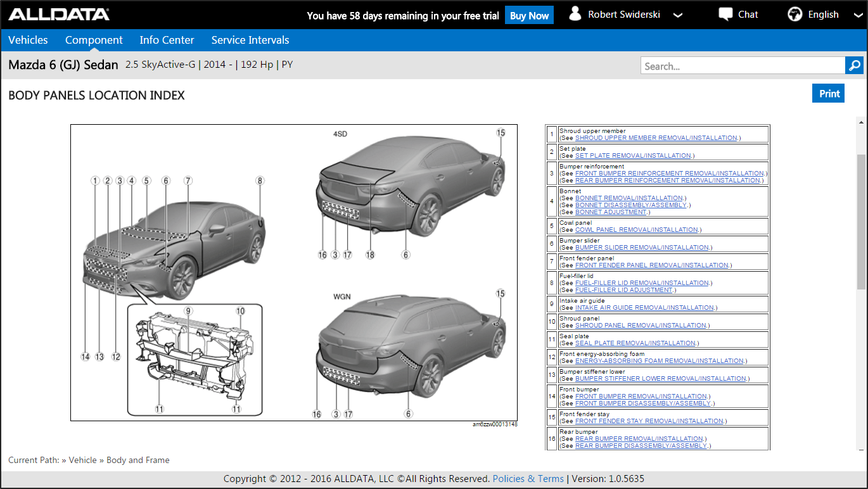Click the Chat label in header
This screenshot has width=868, height=489.
point(748,15)
